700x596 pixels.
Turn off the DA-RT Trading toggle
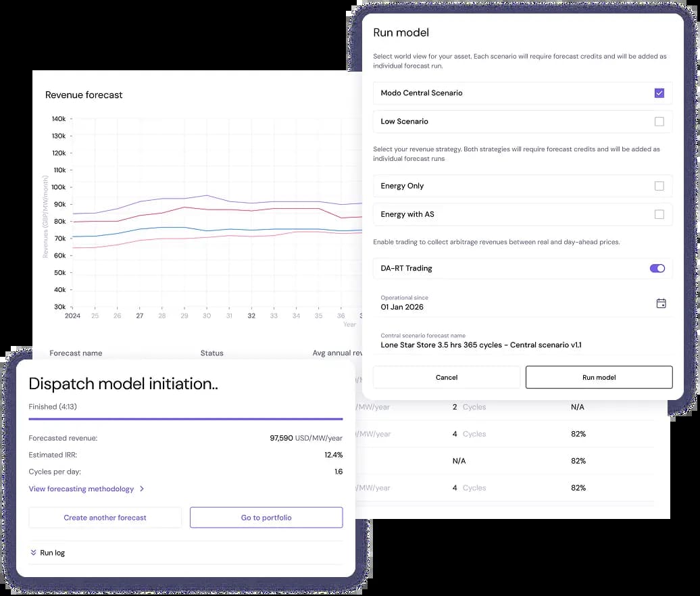pyautogui.click(x=657, y=268)
